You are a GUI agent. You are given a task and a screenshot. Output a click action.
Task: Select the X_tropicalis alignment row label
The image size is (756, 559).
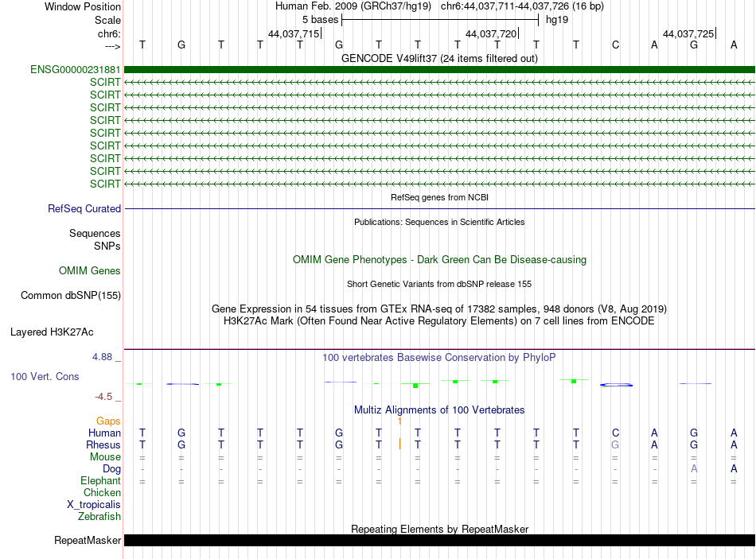pyautogui.click(x=94, y=505)
